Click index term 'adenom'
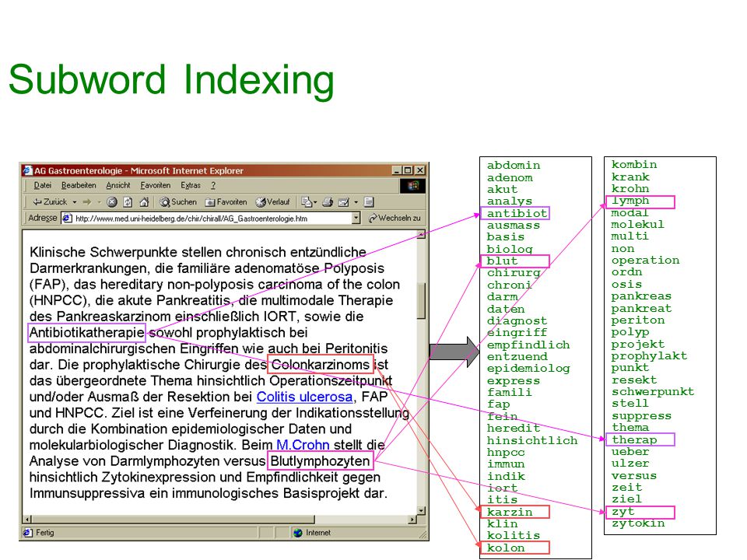Image resolution: width=747 pixels, height=560 pixels. point(510,177)
